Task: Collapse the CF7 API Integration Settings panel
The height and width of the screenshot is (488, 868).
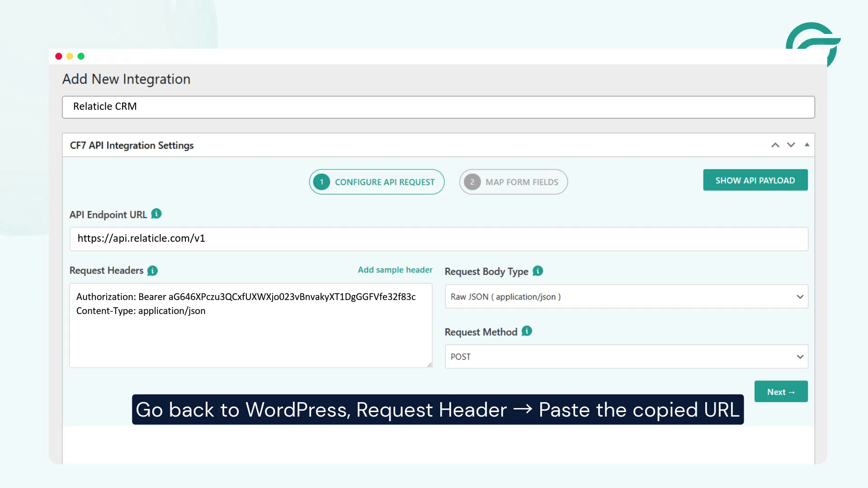Action: (x=807, y=145)
